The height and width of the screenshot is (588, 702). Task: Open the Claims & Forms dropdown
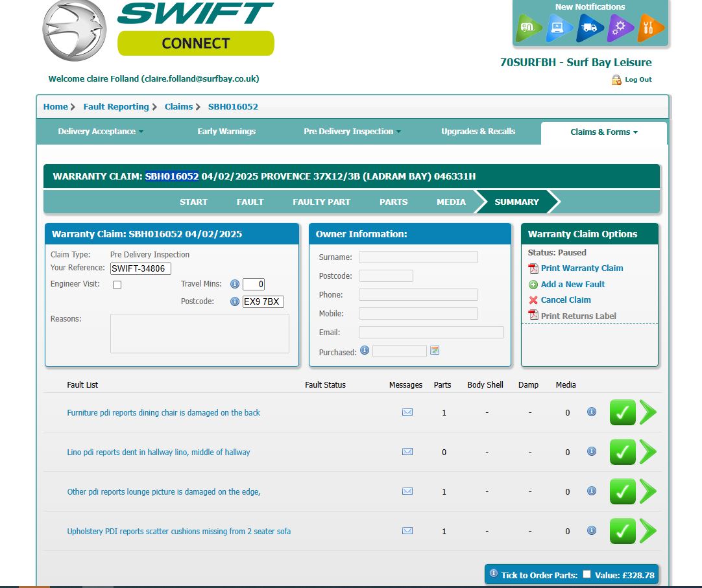(603, 132)
